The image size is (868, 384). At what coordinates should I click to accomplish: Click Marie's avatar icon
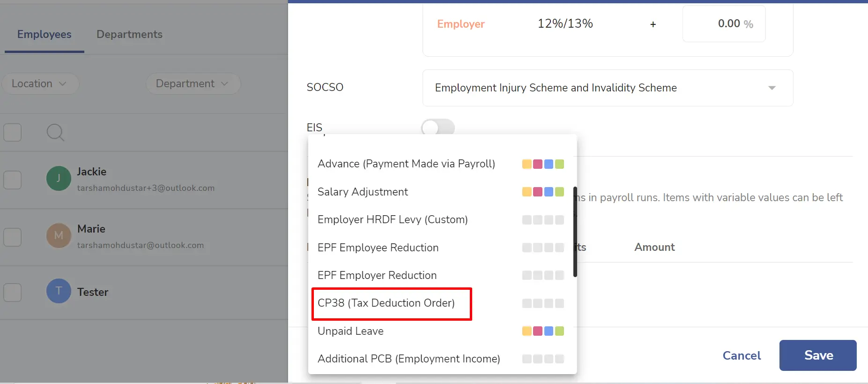(x=59, y=235)
